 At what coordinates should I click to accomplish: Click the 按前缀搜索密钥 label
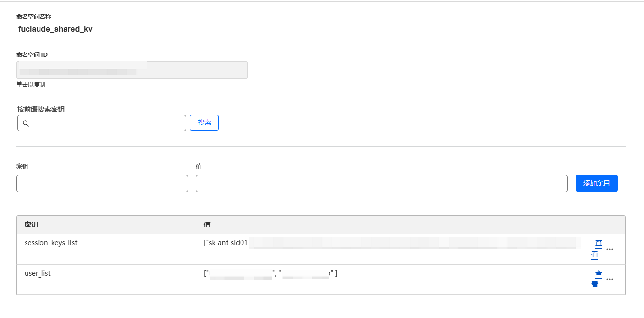click(41, 109)
